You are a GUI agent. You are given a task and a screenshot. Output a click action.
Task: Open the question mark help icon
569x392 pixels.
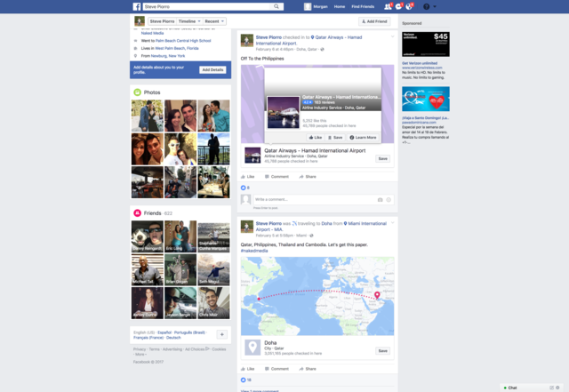pyautogui.click(x=427, y=6)
